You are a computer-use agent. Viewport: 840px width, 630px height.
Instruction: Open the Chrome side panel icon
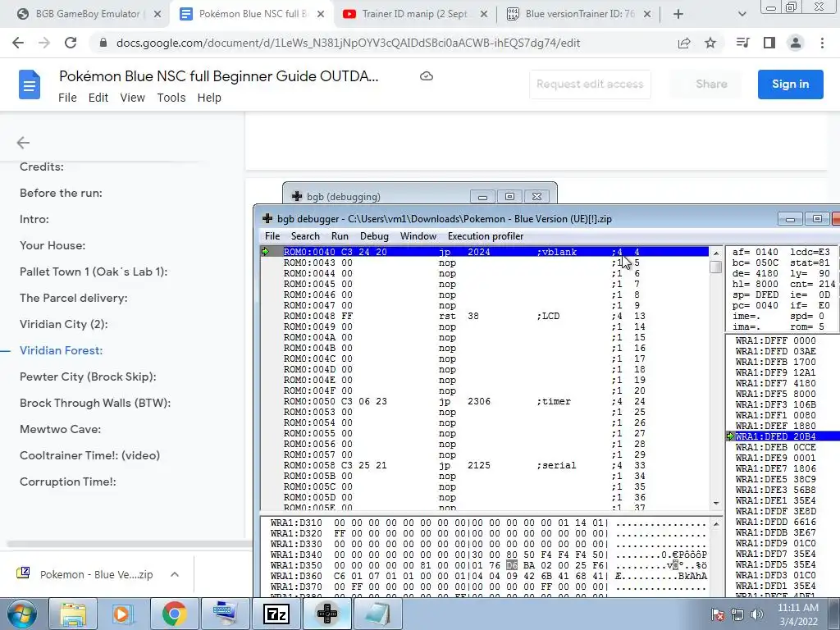[x=769, y=43]
